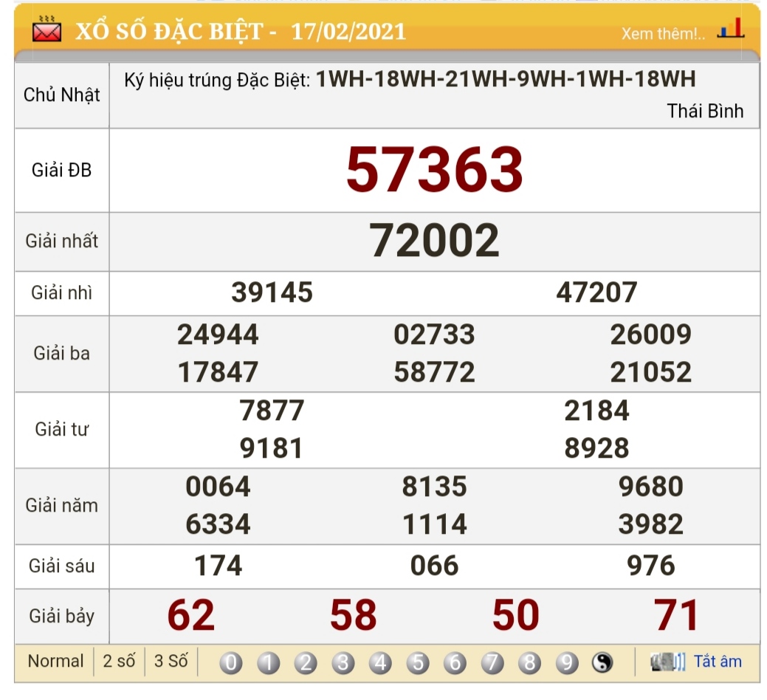The width and height of the screenshot is (767, 700).
Task: Click the Giải năm row label
Action: [61, 505]
